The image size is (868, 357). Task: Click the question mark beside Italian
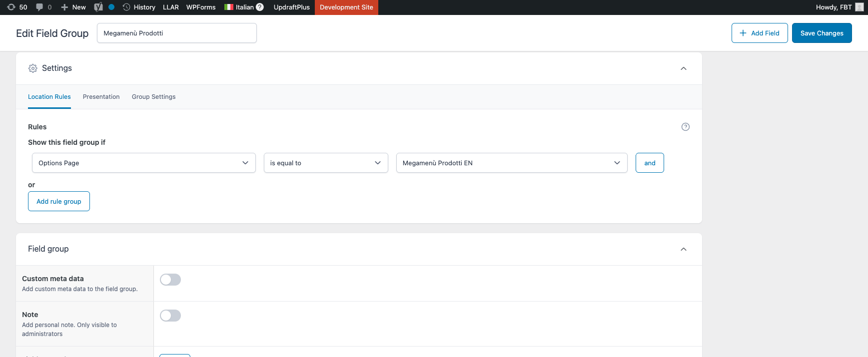coord(260,7)
